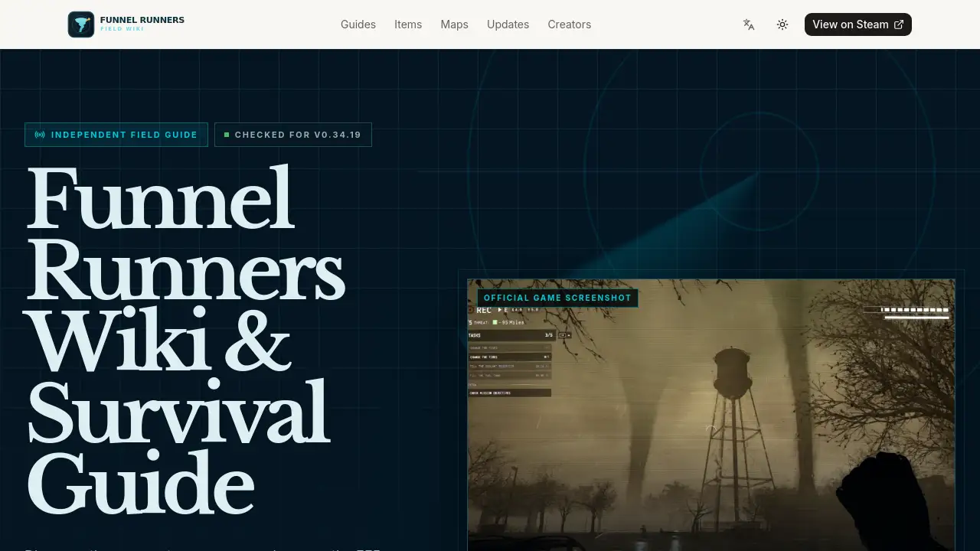The height and width of the screenshot is (551, 980).
Task: Click the Funnel Runners tornado logo icon
Action: click(81, 24)
